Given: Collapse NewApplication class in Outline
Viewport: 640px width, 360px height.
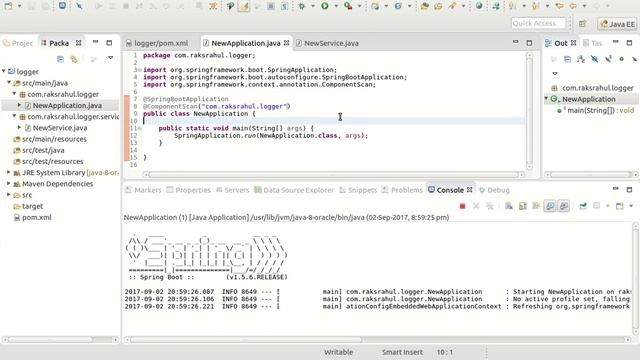Looking at the screenshot, I should click(x=547, y=99).
